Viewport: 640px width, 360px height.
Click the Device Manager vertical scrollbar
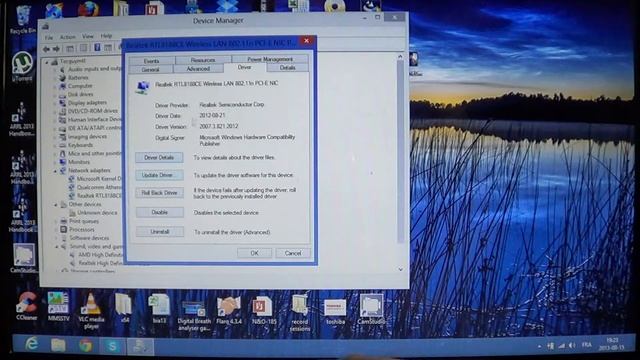pos(400,151)
